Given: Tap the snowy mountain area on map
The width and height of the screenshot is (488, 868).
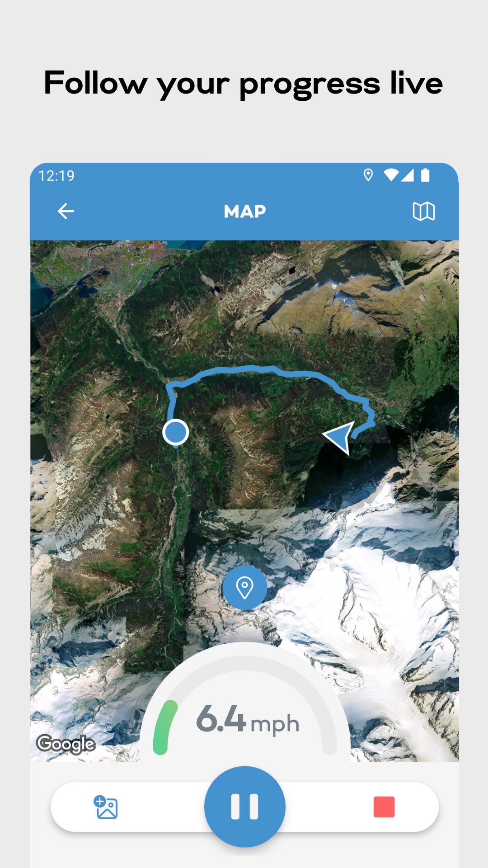Looking at the screenshot, I should (x=384, y=588).
